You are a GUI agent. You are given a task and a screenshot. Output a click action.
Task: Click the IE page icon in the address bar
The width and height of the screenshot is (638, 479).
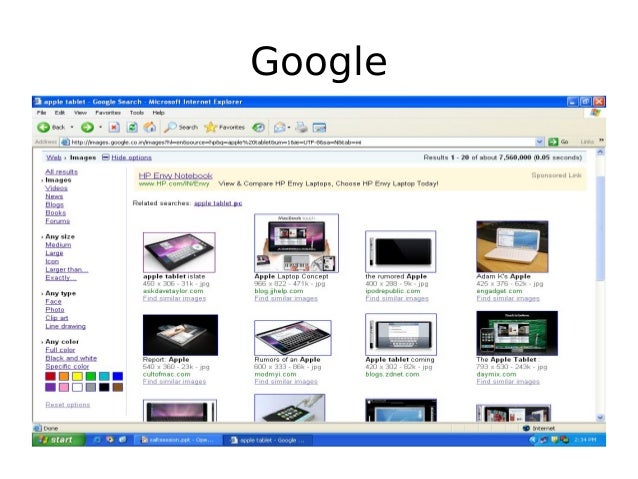click(65, 142)
